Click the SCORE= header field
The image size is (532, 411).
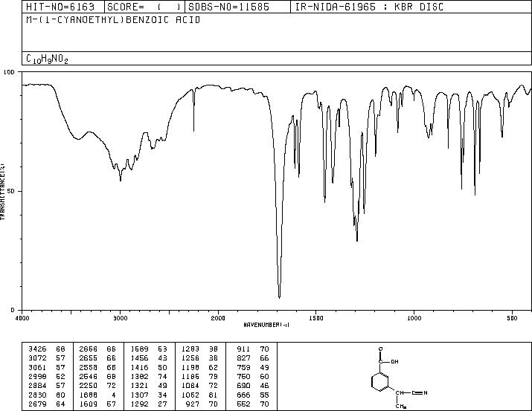click(x=144, y=7)
